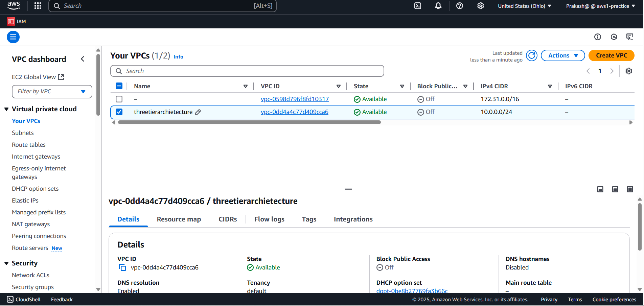Image resolution: width=644 pixels, height=306 pixels.
Task: Copy the VPC ID in Details
Action: (x=122, y=268)
